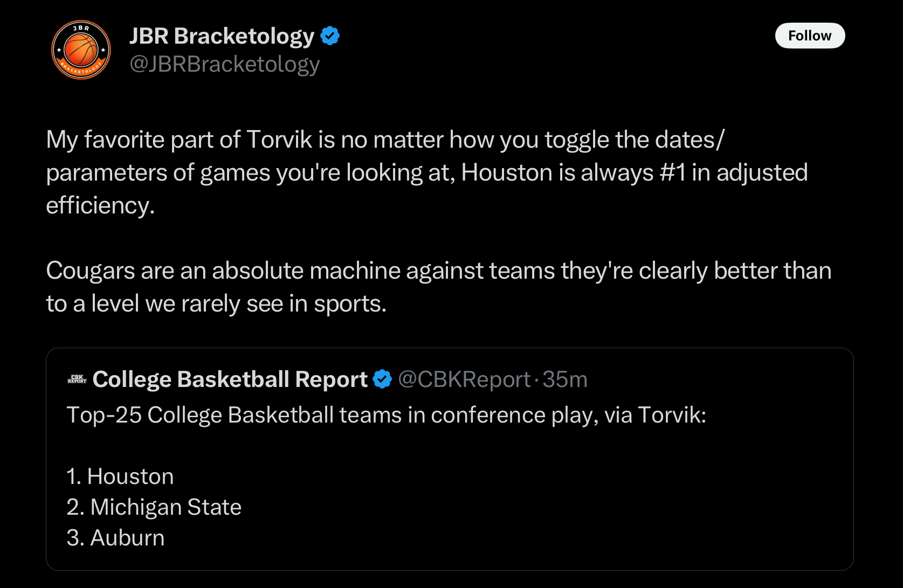The width and height of the screenshot is (903, 588).
Task: Visit the @JBRBracketology handle
Action: pyautogui.click(x=225, y=64)
